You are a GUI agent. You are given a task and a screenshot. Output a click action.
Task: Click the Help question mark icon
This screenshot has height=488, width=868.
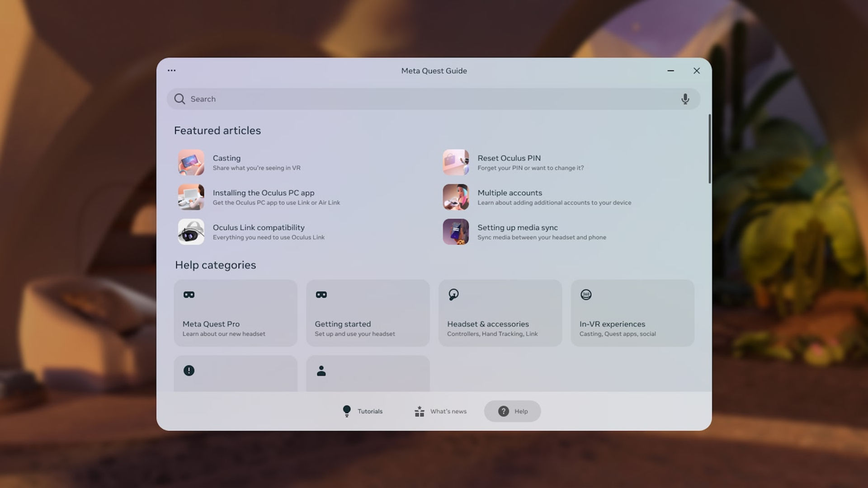pos(504,411)
